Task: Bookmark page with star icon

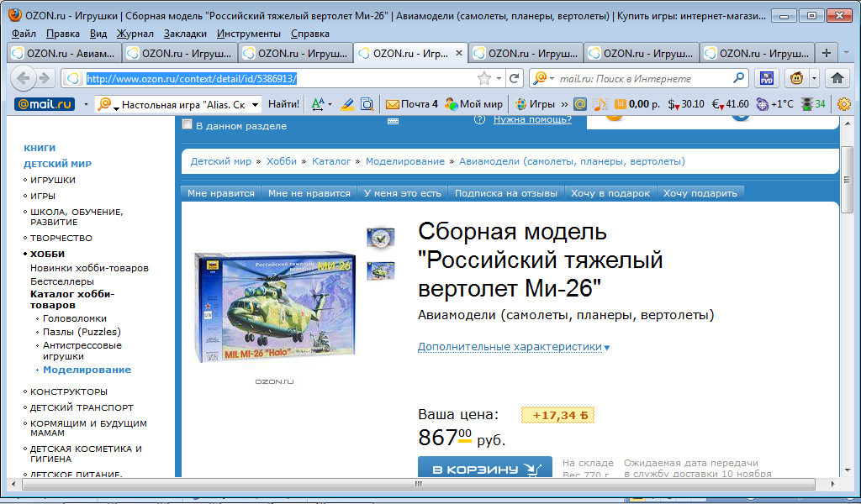Action: [483, 78]
